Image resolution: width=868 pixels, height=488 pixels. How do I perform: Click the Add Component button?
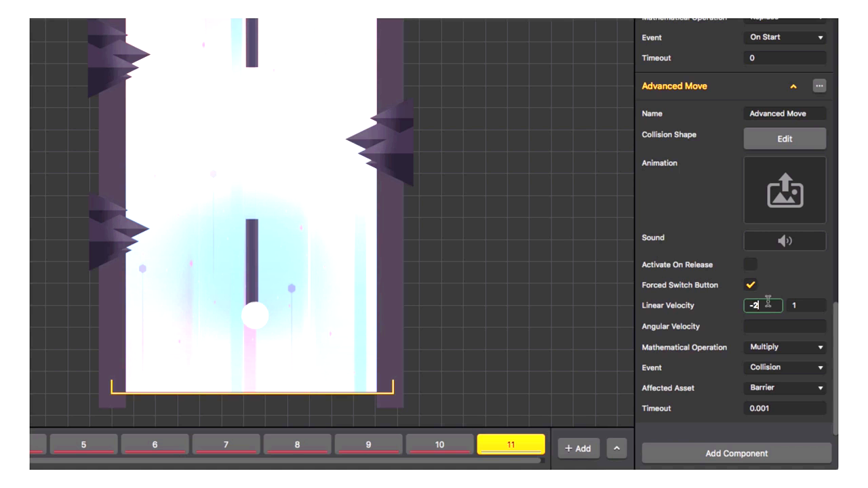[736, 453]
